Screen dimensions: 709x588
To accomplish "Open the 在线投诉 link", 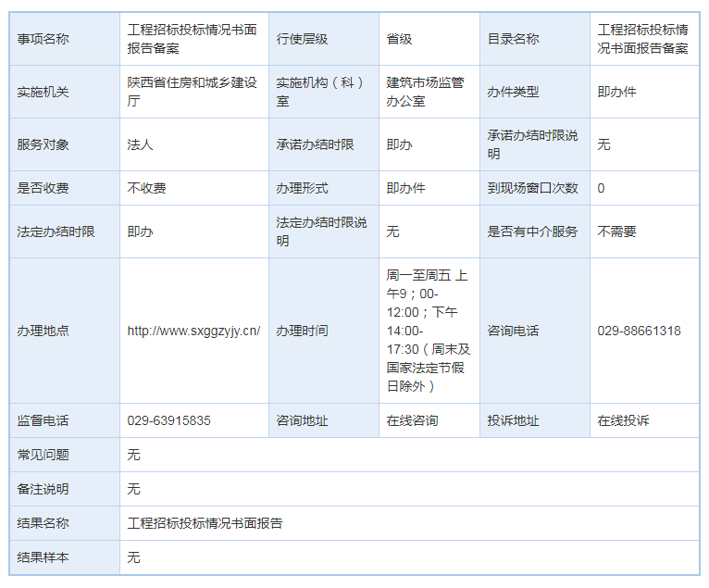I will tap(623, 420).
